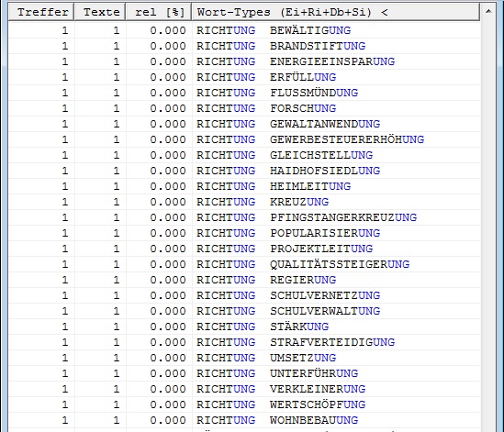
Task: Select the row containing PFINGSTANGERKREUZUNG
Action: pos(244,217)
